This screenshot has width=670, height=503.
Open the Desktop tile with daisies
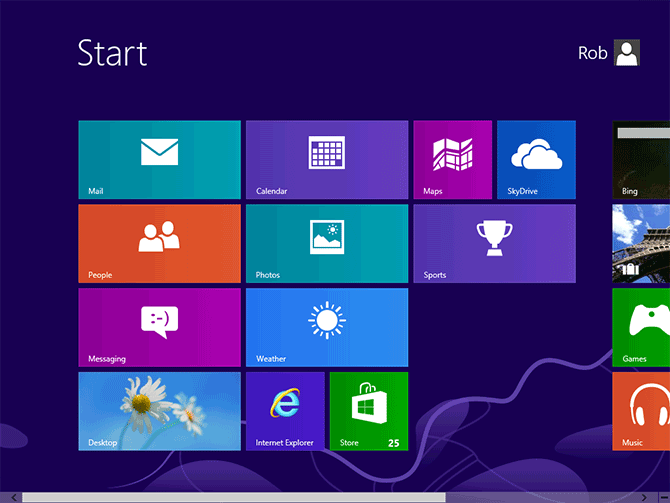pyautogui.click(x=159, y=411)
